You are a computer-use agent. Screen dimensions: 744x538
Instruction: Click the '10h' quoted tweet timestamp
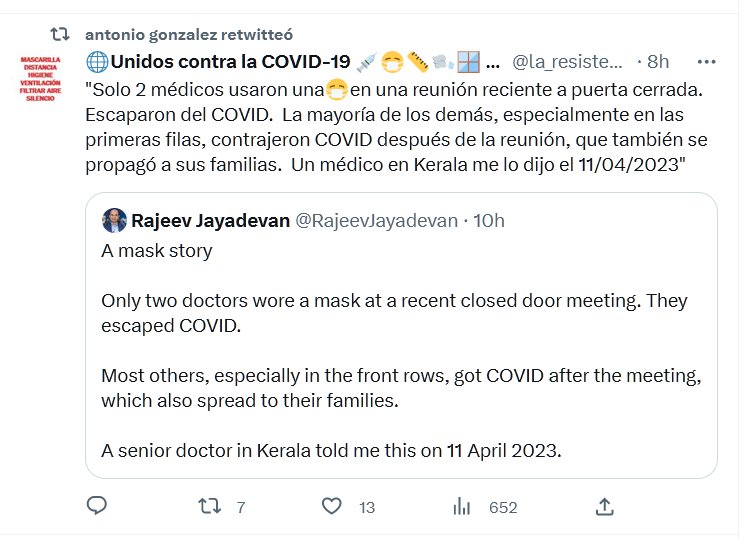(488, 220)
